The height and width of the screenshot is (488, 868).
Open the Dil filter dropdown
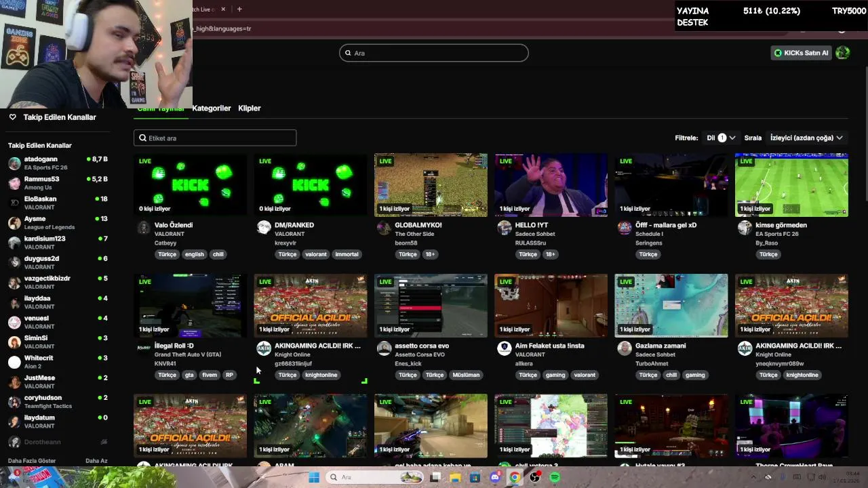point(722,138)
